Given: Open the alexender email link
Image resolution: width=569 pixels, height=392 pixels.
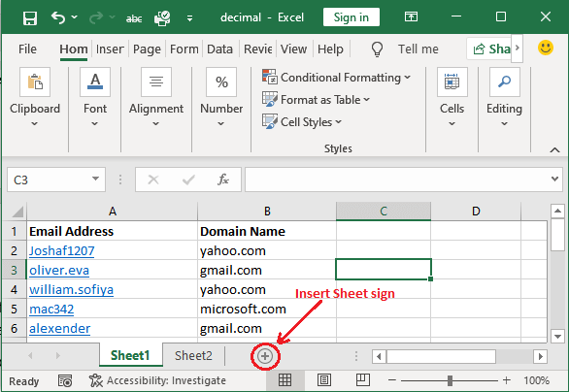Looking at the screenshot, I should 59,329.
